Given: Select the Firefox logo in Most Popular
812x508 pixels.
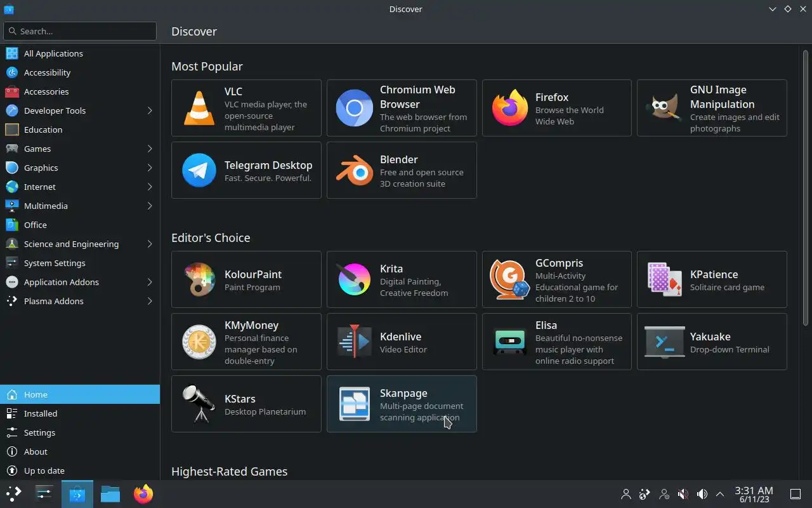Looking at the screenshot, I should tap(509, 108).
